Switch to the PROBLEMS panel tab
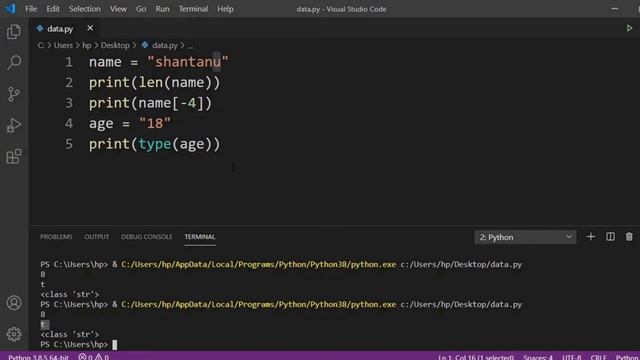The height and width of the screenshot is (360, 640). (56, 237)
